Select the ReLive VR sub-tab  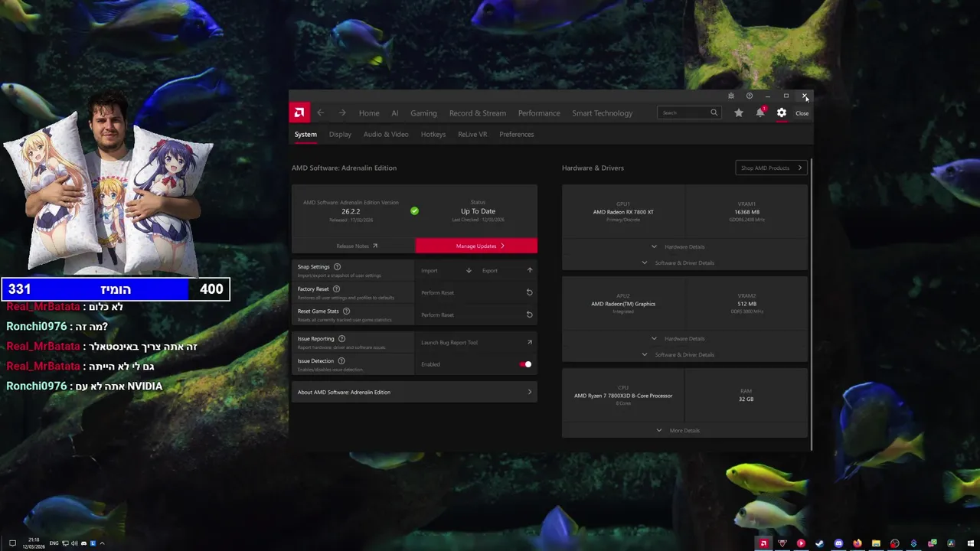(x=472, y=134)
